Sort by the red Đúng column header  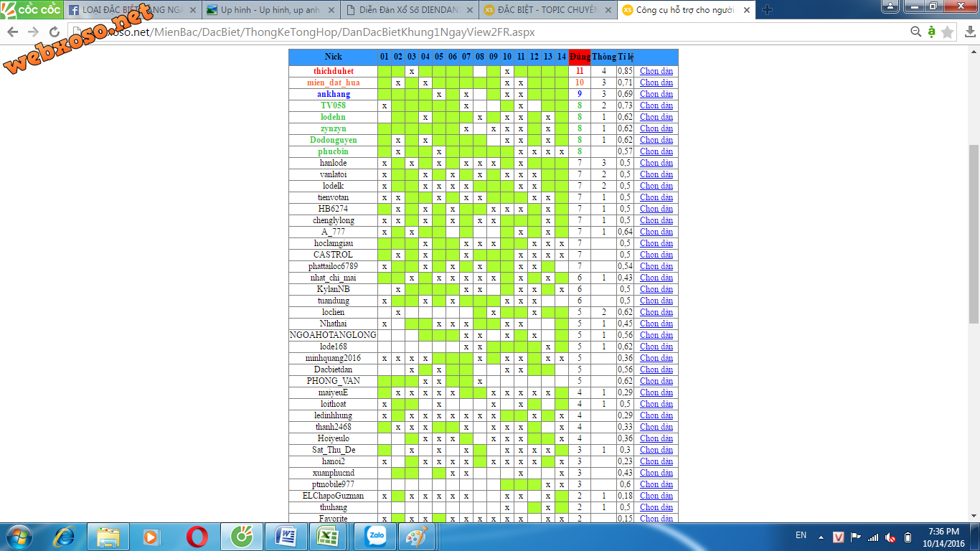[579, 57]
